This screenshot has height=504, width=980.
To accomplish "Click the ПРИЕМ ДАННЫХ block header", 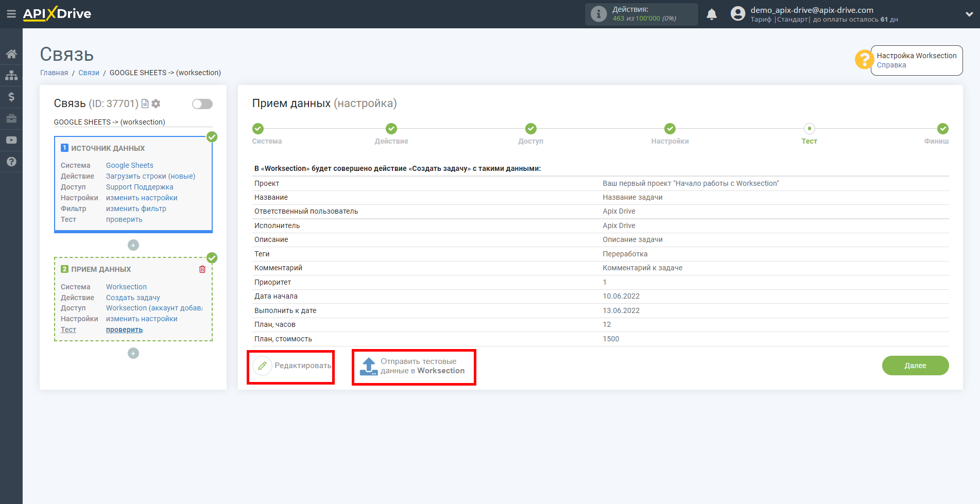I will pos(101,269).
